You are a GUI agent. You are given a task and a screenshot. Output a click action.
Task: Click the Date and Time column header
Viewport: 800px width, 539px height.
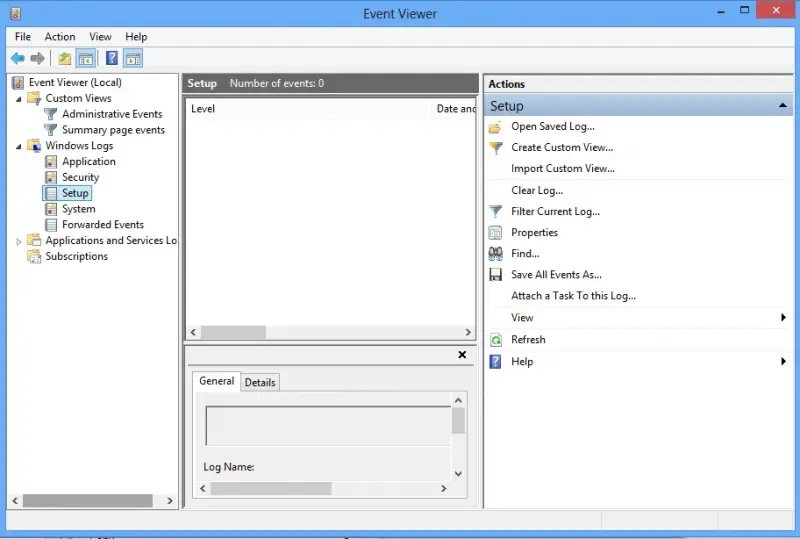[x=454, y=109]
